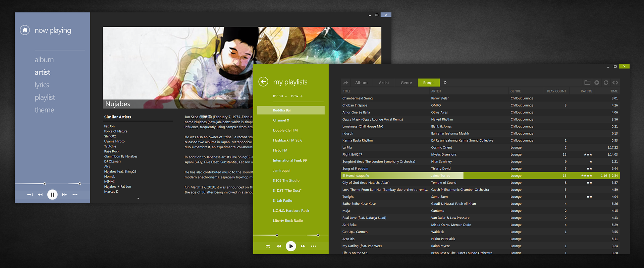Open lyrics in the now playing sidebar

42,85
